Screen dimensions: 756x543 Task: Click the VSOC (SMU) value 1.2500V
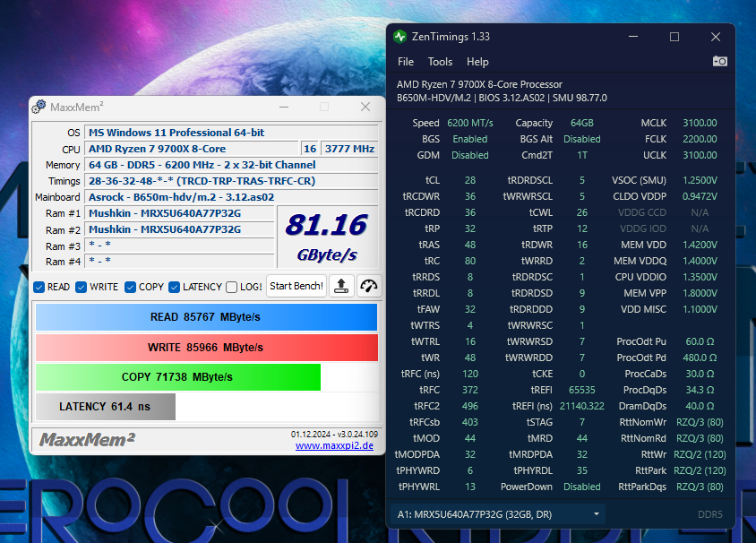[700, 180]
